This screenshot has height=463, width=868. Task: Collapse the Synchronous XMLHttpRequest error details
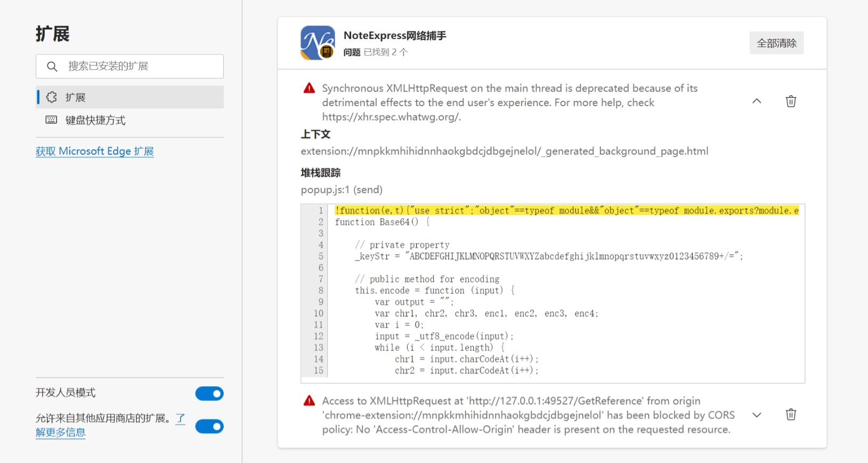tap(757, 101)
